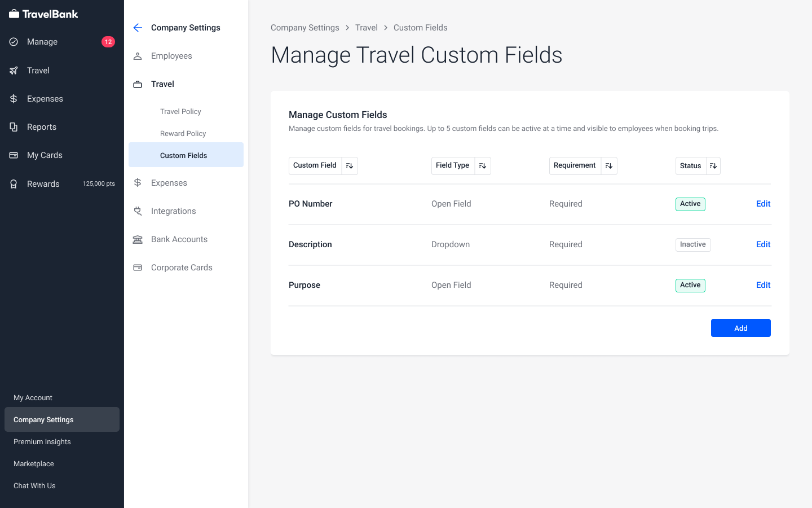Image resolution: width=812 pixels, height=508 pixels.
Task: Sort table by Status column
Action: pos(713,165)
